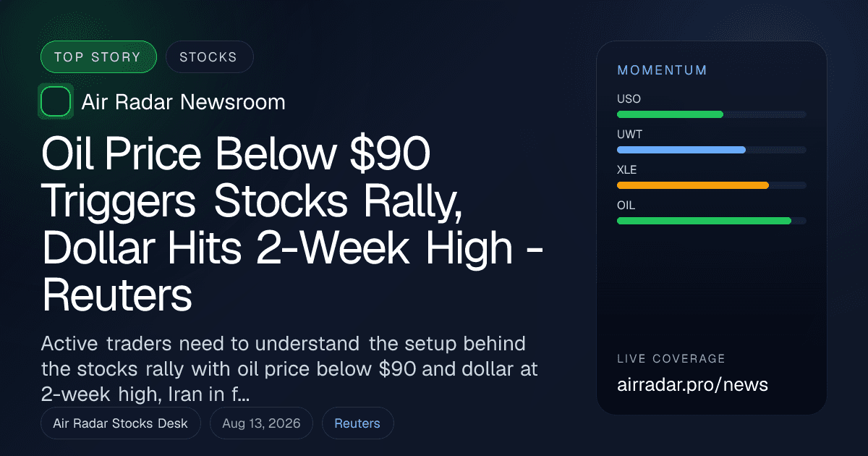Open the Oil Price headline article
The image size is (868, 456).
[293, 224]
